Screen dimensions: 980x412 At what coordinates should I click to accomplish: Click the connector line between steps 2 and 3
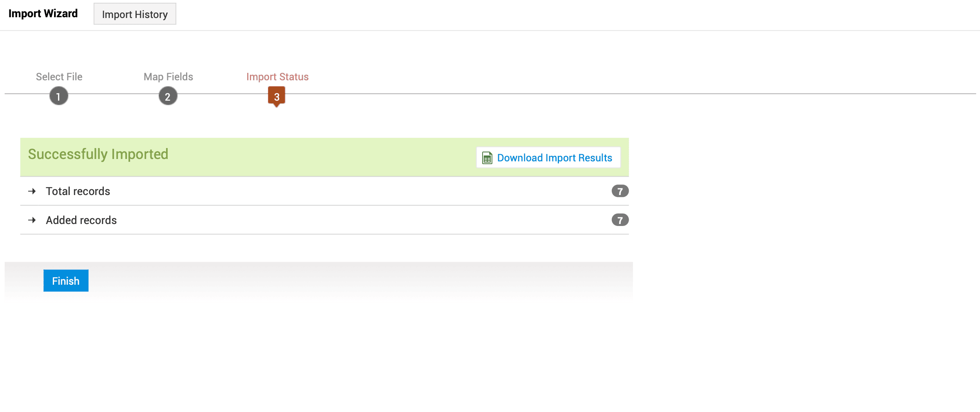tap(222, 94)
